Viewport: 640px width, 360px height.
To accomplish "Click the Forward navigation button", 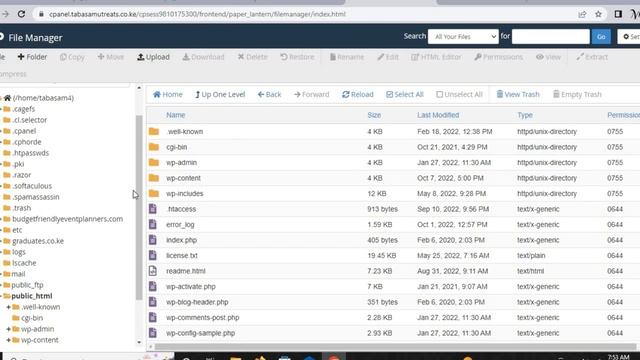I will (x=311, y=94).
